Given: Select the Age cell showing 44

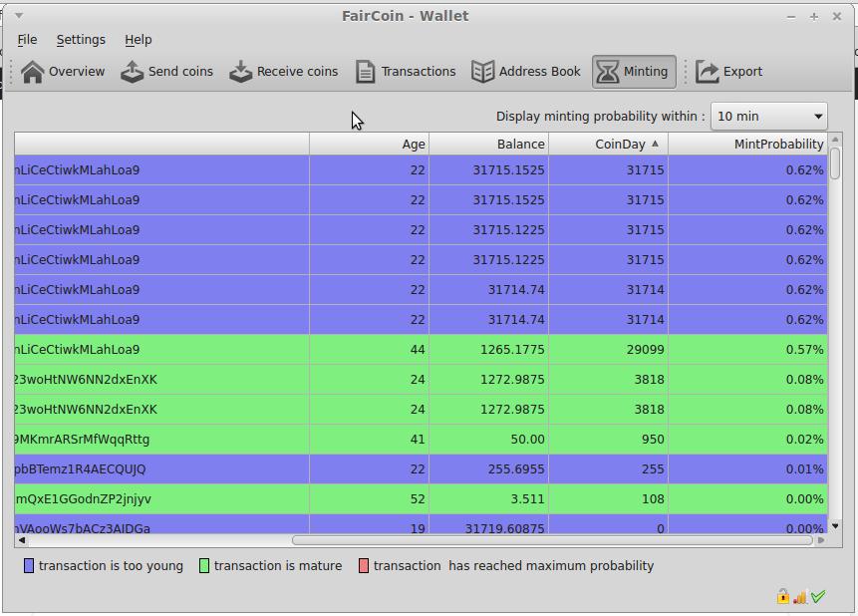Looking at the screenshot, I should (370, 349).
